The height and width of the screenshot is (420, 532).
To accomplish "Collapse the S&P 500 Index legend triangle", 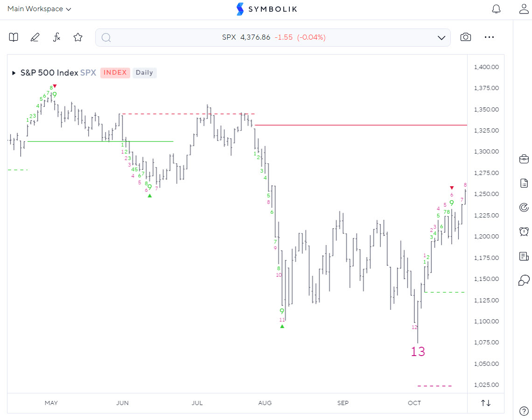I will point(14,73).
